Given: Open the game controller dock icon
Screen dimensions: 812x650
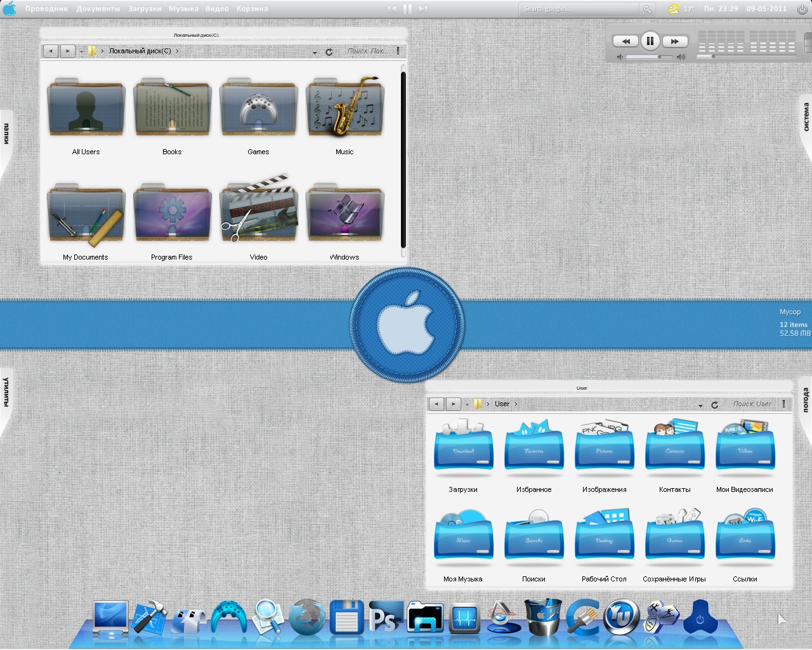Looking at the screenshot, I should (228, 618).
